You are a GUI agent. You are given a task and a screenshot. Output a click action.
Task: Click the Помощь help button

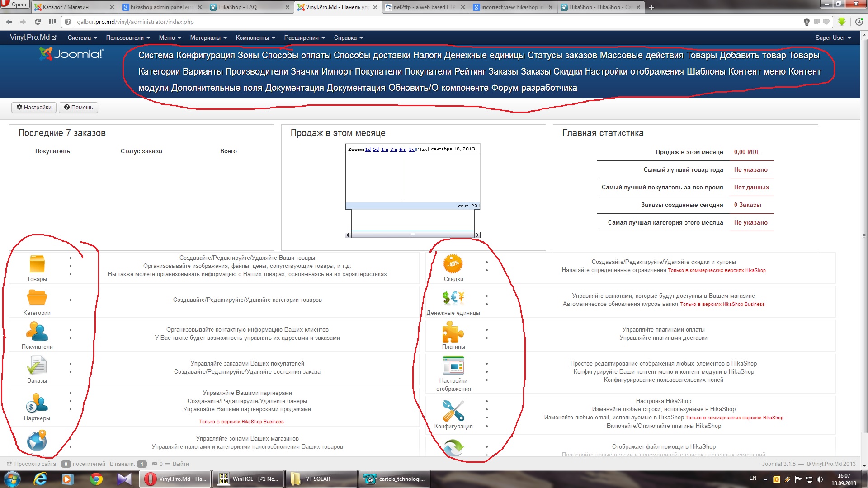click(78, 108)
